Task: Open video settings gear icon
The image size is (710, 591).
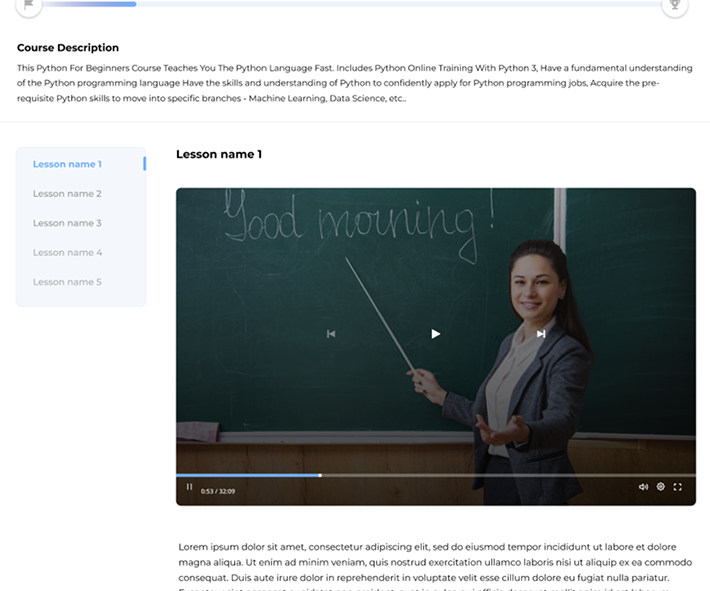Action: [661, 486]
